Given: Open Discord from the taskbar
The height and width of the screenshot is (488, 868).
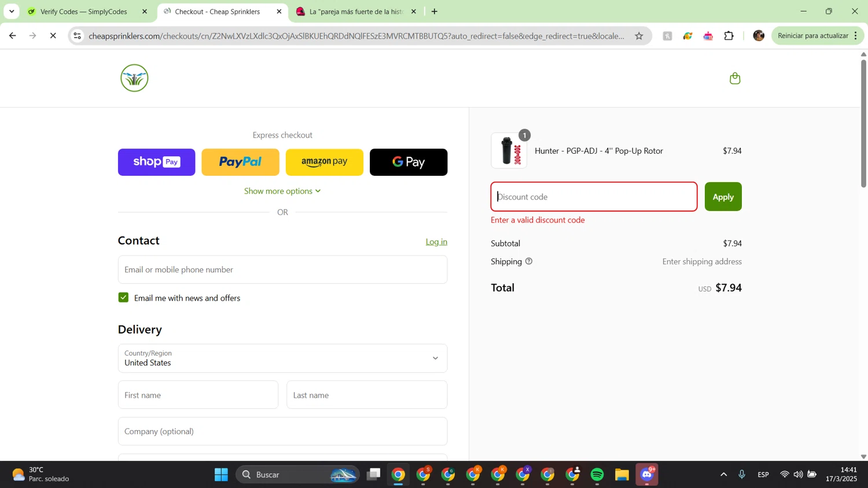Looking at the screenshot, I should (x=647, y=475).
